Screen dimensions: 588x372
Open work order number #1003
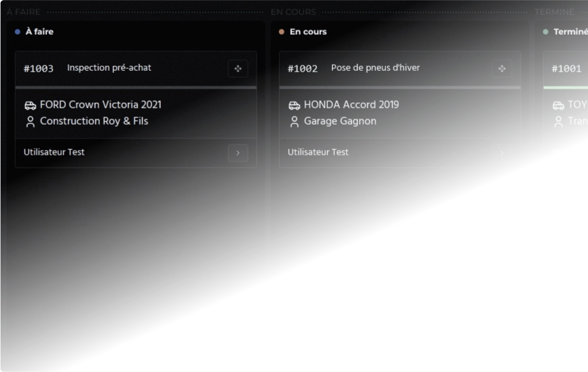[39, 69]
